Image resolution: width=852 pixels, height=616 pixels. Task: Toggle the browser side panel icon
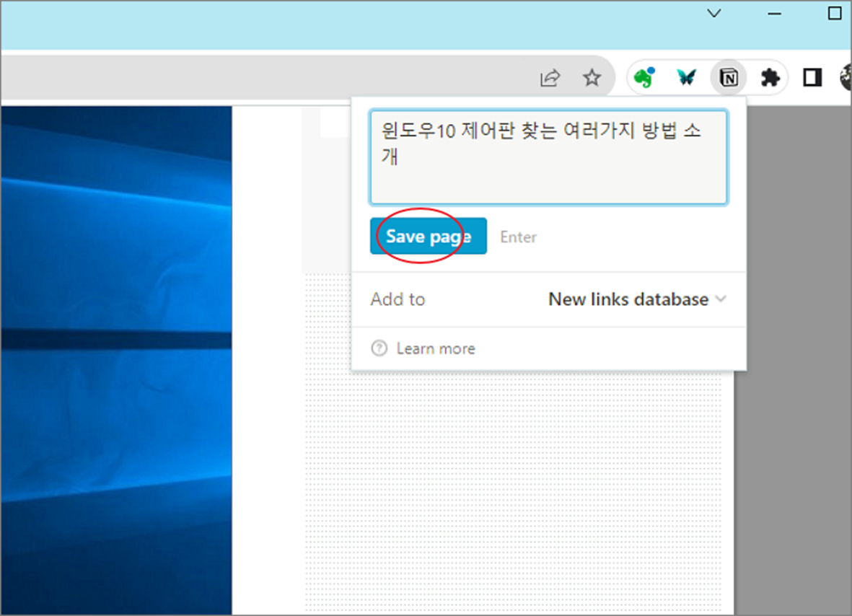[812, 78]
